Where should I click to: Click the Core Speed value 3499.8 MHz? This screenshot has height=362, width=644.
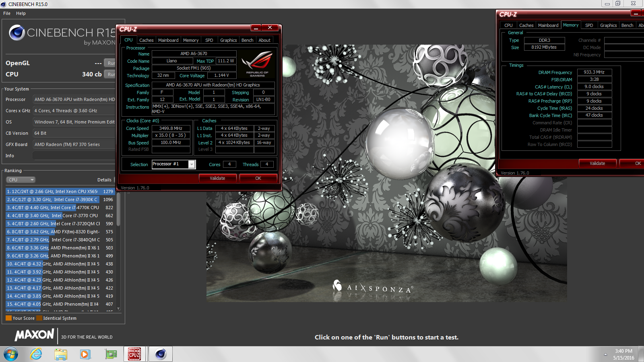[171, 128]
